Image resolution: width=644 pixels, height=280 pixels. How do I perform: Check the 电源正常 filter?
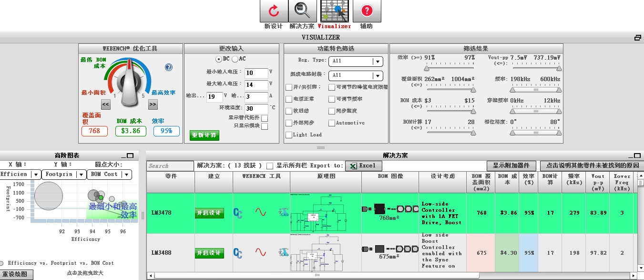click(289, 99)
